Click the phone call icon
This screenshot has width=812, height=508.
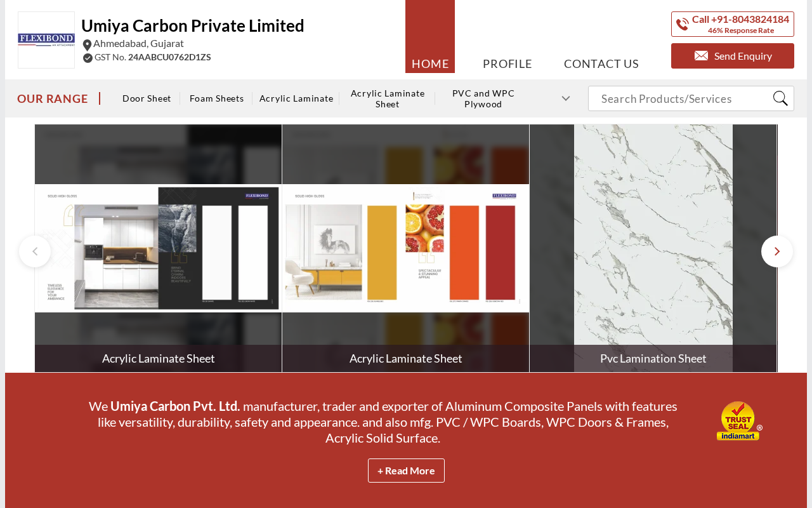[683, 24]
